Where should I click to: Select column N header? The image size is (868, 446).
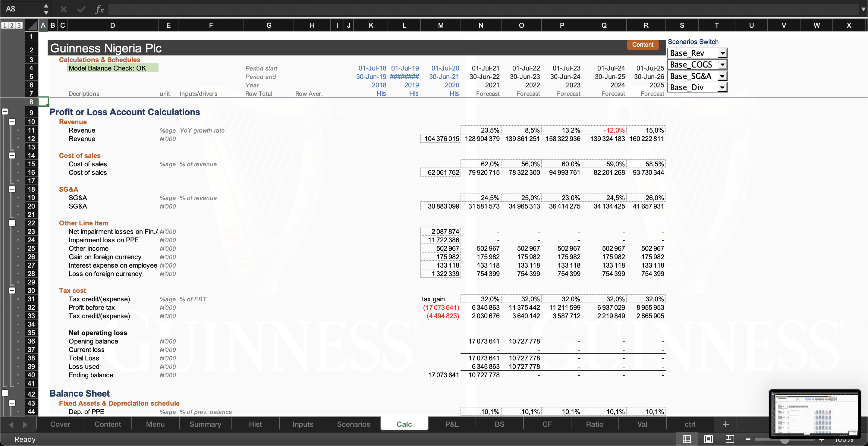481,25
